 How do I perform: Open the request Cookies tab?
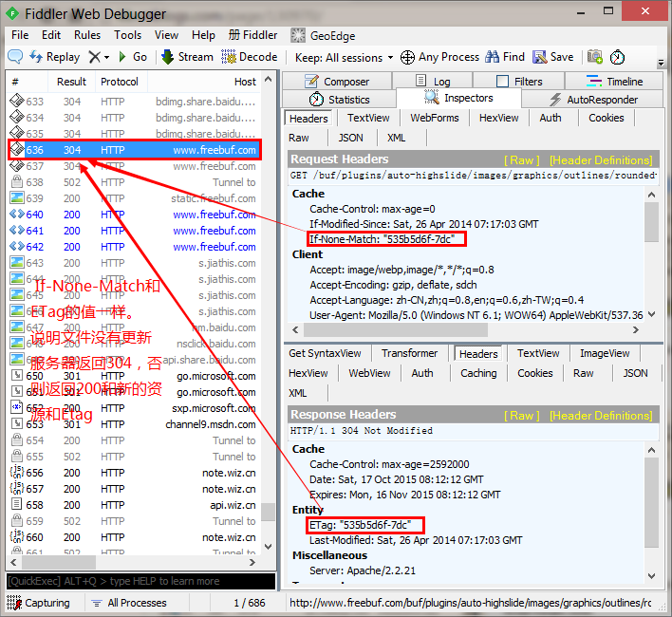[606, 118]
